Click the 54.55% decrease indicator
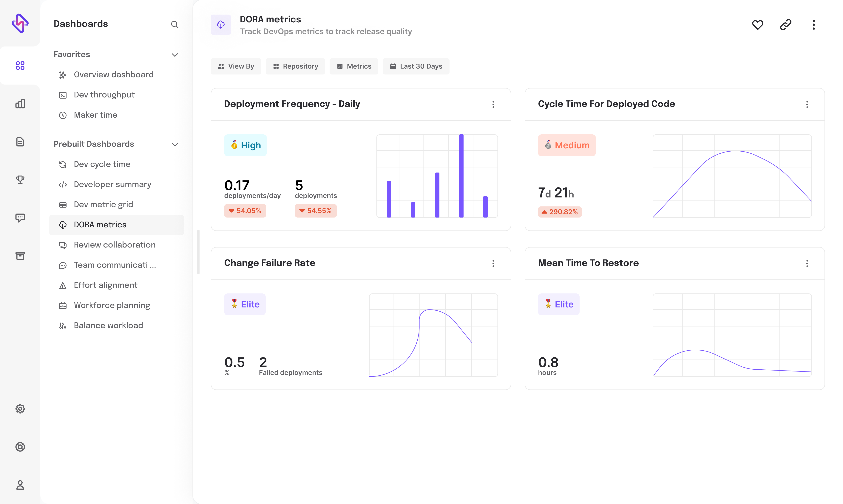Image resolution: width=843 pixels, height=504 pixels. pyautogui.click(x=315, y=211)
